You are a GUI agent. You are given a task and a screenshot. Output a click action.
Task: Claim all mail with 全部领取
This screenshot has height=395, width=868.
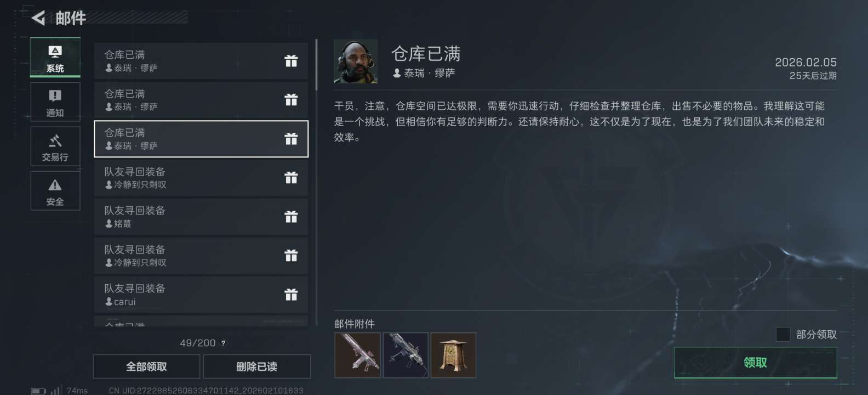(x=146, y=366)
